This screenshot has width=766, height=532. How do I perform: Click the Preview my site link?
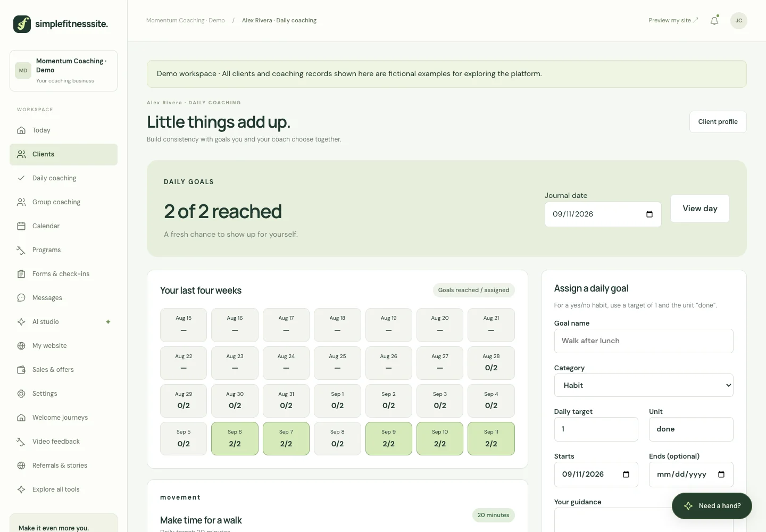[673, 21]
